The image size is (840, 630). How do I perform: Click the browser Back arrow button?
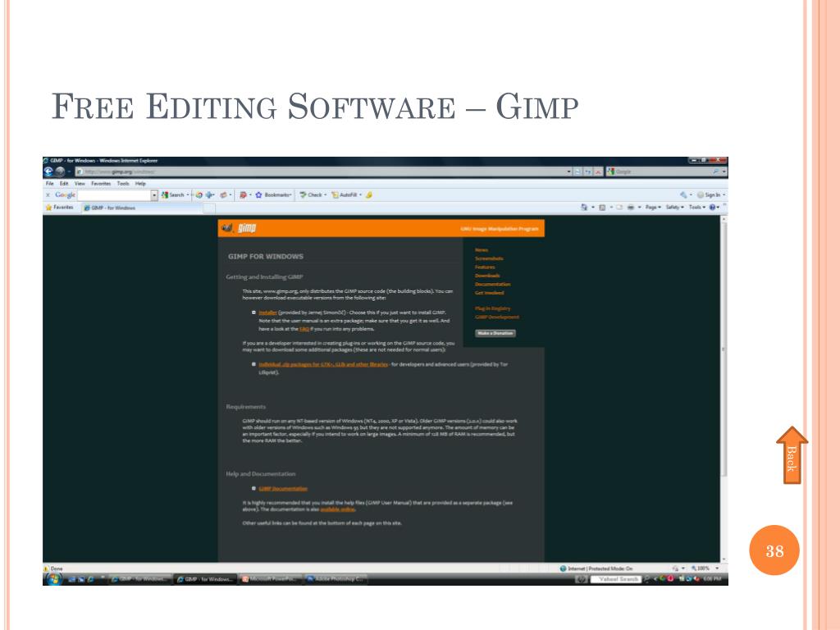[48, 171]
